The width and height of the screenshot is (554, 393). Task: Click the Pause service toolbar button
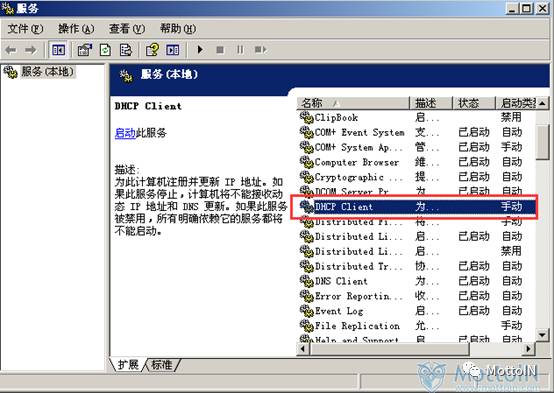point(240,50)
